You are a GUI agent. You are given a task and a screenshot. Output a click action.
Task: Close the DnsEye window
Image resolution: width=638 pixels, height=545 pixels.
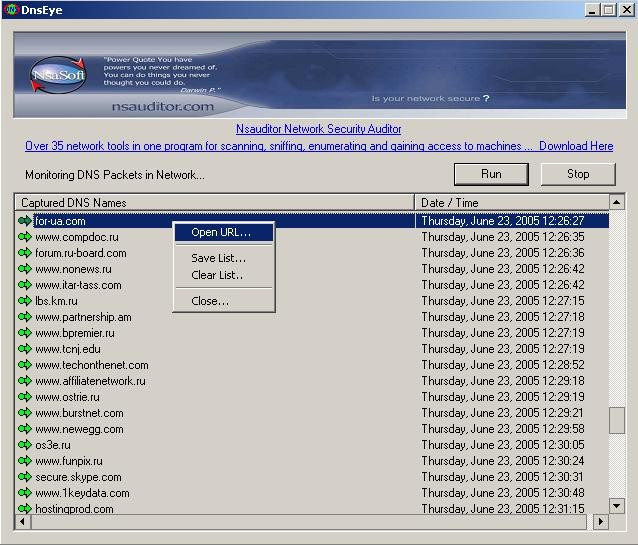click(627, 10)
